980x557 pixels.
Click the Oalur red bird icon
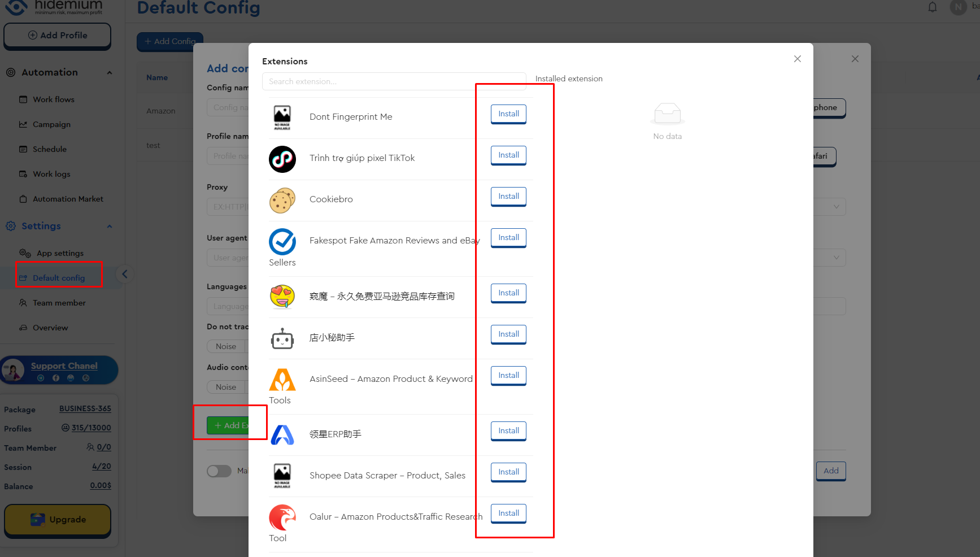click(x=282, y=517)
